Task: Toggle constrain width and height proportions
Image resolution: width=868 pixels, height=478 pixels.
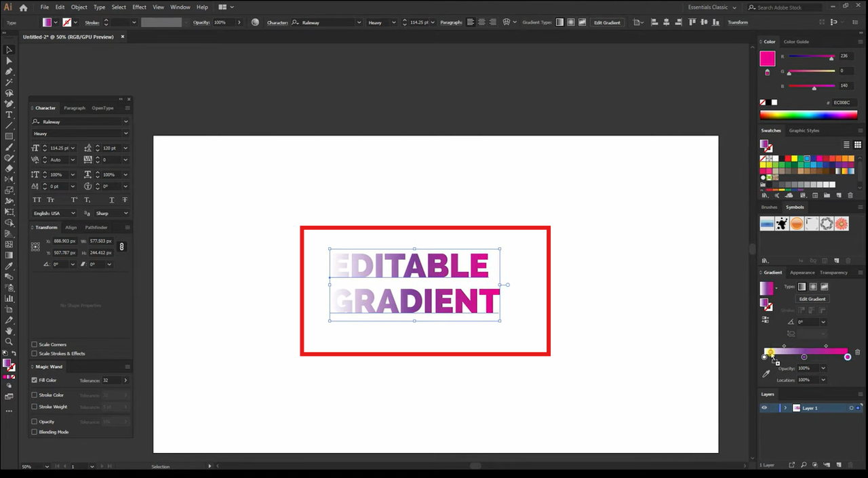Action: tap(122, 247)
